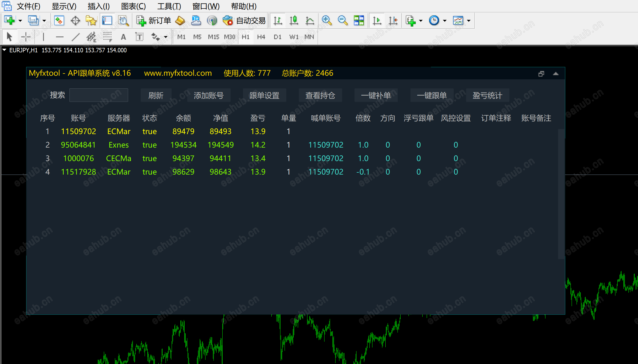Draw a vertical line tool
This screenshot has width=638, height=364.
[x=44, y=37]
